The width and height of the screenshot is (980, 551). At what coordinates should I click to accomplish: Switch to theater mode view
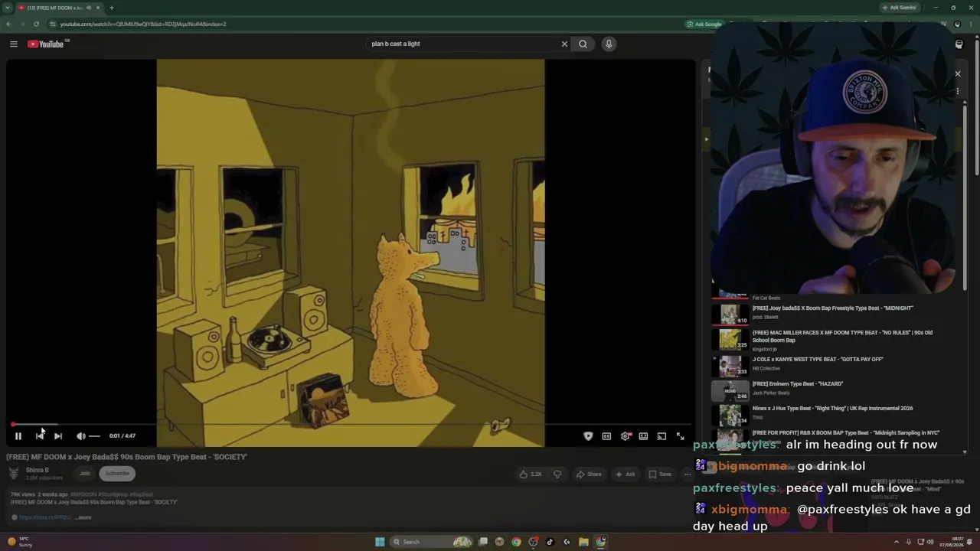tap(643, 436)
